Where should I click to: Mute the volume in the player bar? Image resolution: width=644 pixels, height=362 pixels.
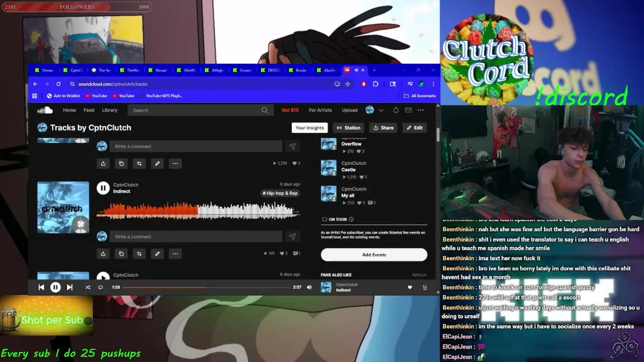point(309,287)
